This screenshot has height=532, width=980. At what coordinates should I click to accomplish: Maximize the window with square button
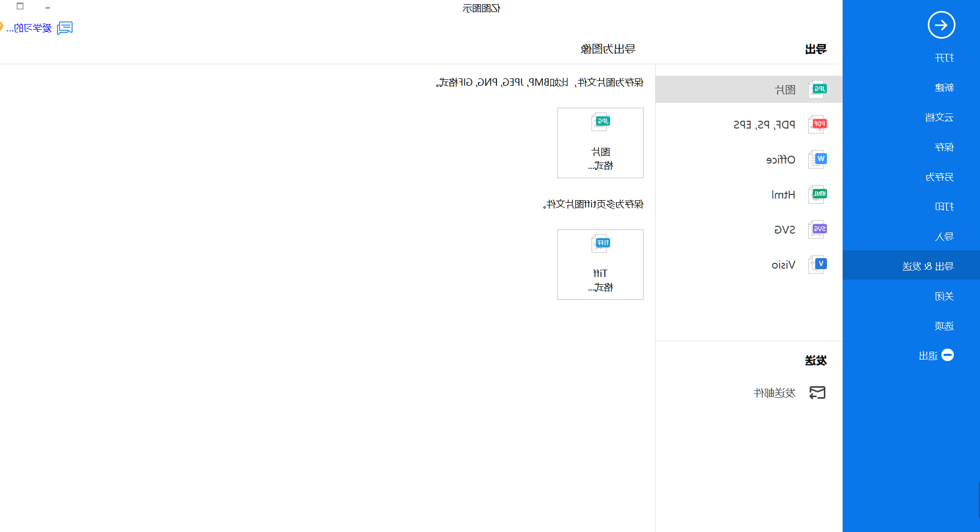20,6
